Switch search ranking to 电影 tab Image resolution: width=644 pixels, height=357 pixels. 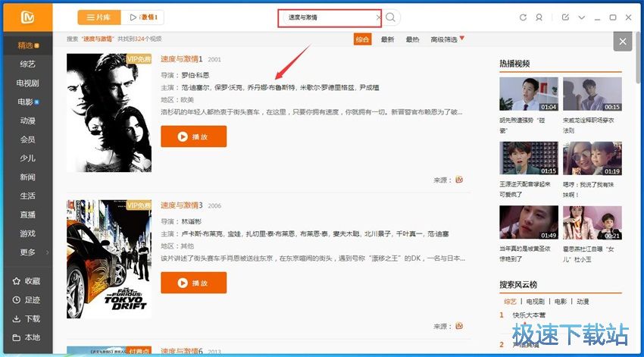coord(561,302)
